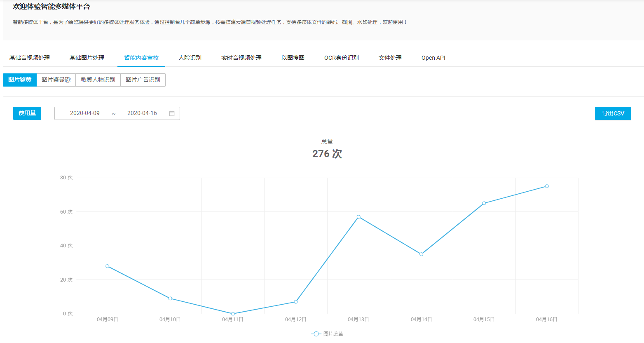The height and width of the screenshot is (343, 644).
Task: Choose the 敏感人物识别 option
Action: pos(98,80)
